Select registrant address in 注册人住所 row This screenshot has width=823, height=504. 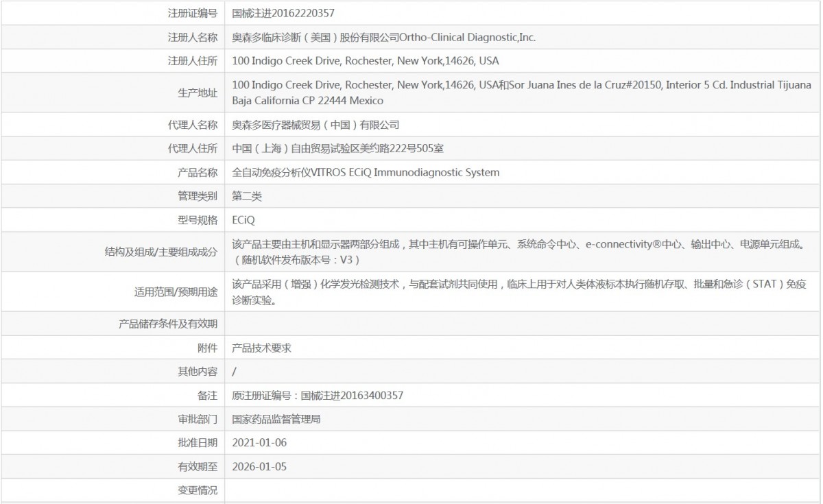(x=366, y=61)
